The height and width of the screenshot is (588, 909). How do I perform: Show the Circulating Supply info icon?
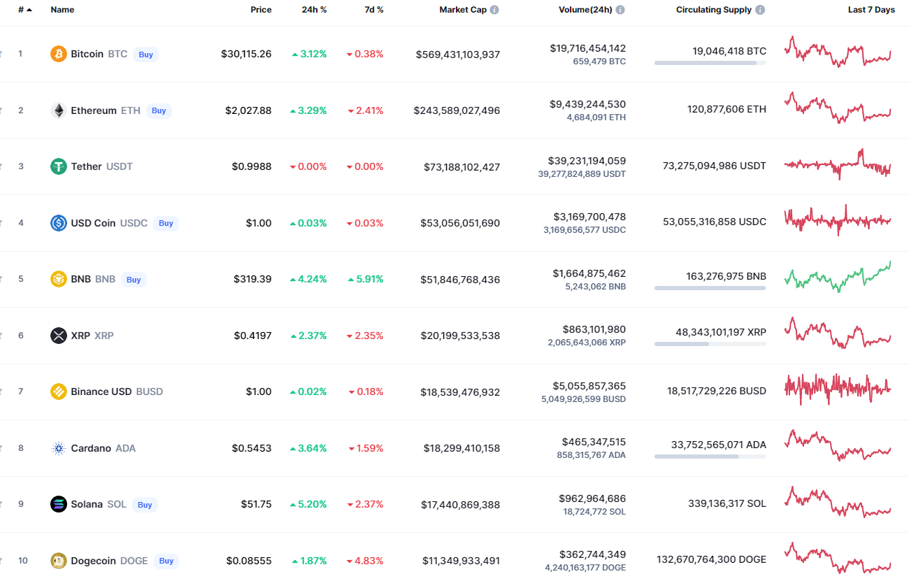(760, 10)
